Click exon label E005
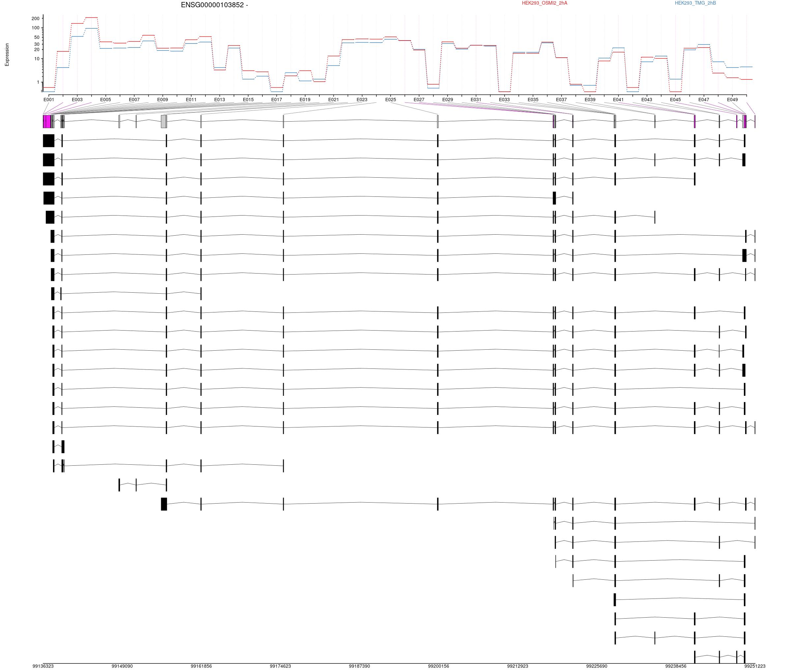791x672 pixels. 105,100
